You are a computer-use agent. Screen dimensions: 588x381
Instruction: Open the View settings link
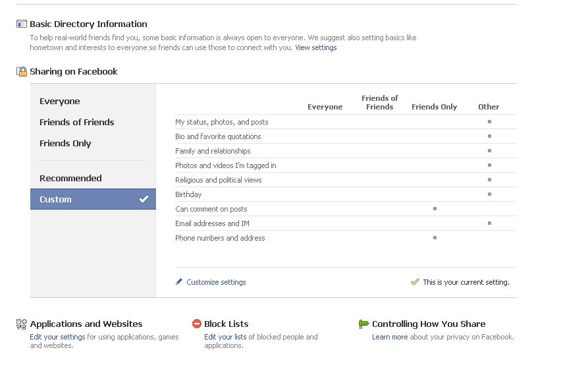tap(315, 48)
